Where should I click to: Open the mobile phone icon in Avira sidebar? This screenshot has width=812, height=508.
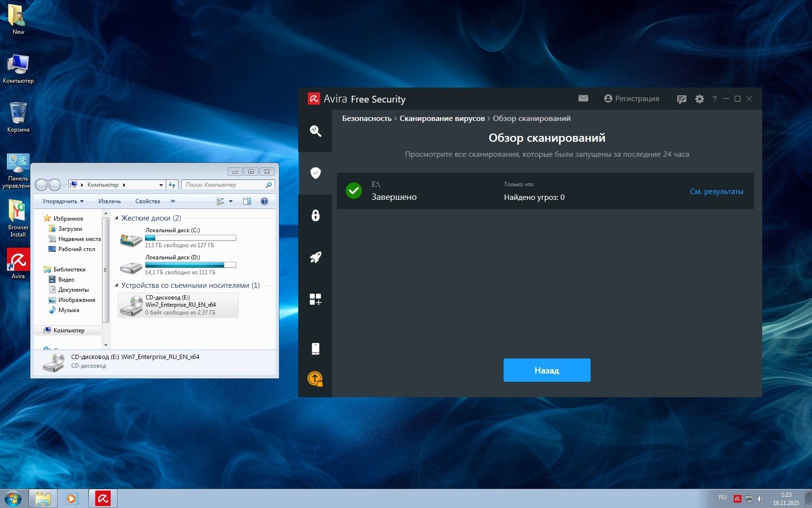coord(315,348)
